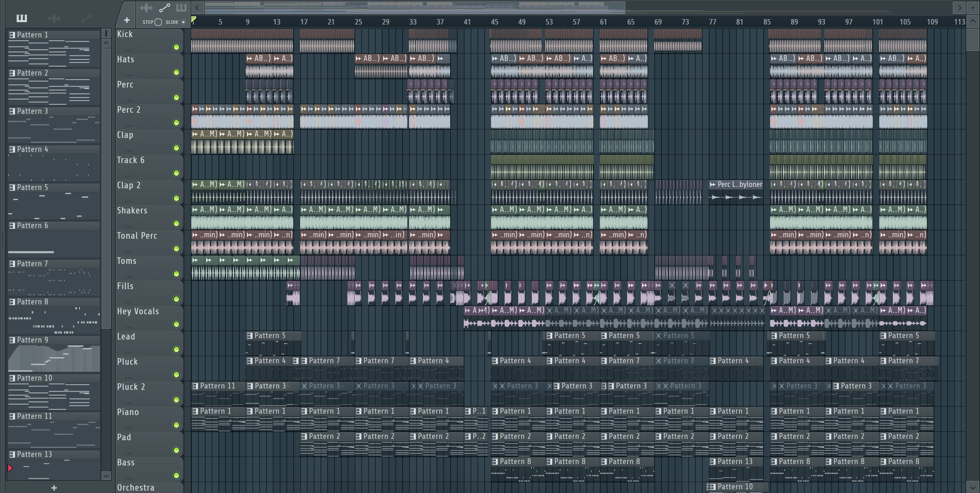
Task: Click the red play arrow beside Pattern 13
Action: tap(10, 468)
